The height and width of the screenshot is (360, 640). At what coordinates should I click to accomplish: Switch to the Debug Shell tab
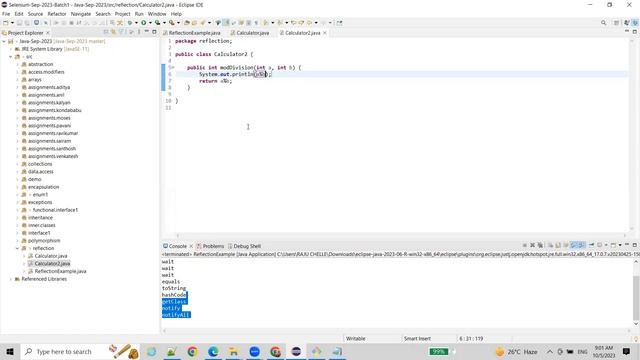[244, 246]
